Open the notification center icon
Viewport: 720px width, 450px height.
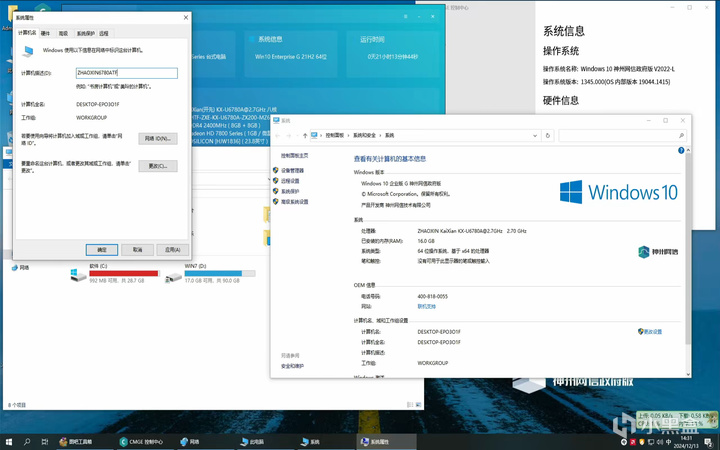coord(709,442)
